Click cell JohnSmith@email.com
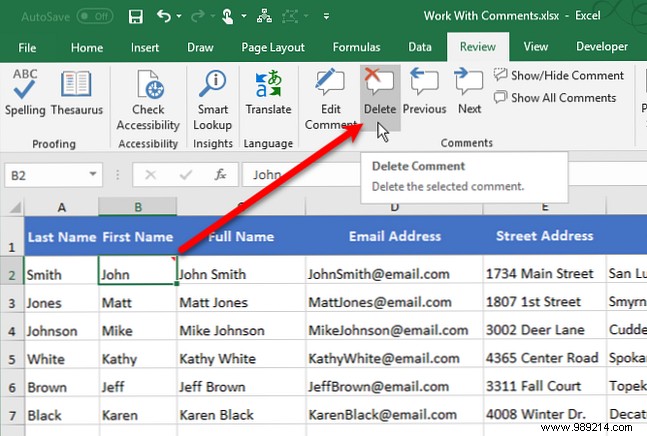Image resolution: width=647 pixels, height=436 pixels. coord(394,270)
